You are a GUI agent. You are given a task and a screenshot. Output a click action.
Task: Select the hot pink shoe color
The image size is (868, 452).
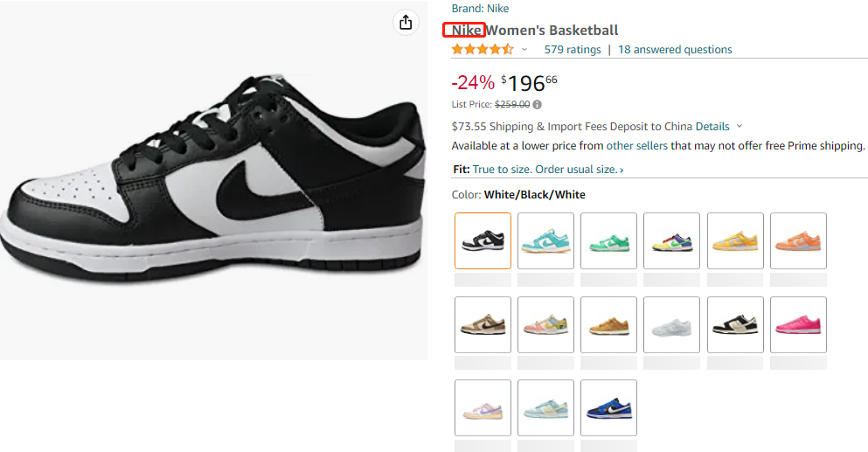pyautogui.click(x=798, y=324)
